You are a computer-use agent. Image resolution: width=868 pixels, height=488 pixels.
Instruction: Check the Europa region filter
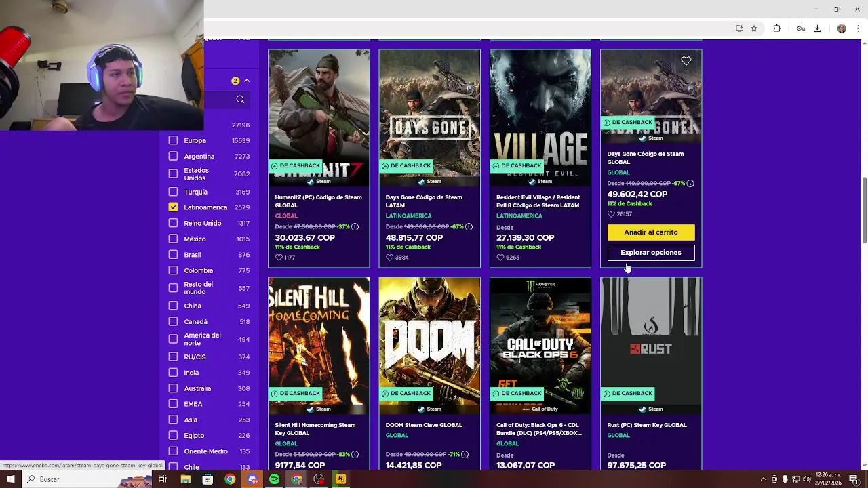click(173, 140)
